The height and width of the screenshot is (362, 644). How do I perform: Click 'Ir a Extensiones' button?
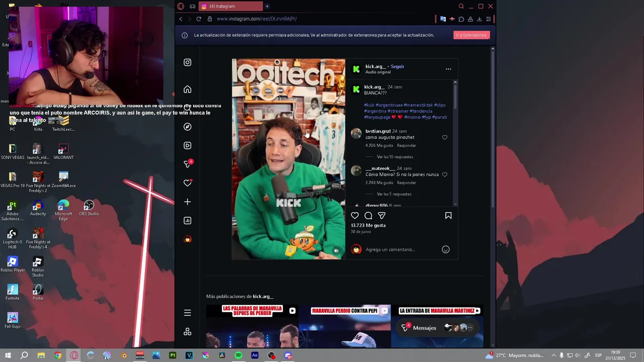pos(471,35)
